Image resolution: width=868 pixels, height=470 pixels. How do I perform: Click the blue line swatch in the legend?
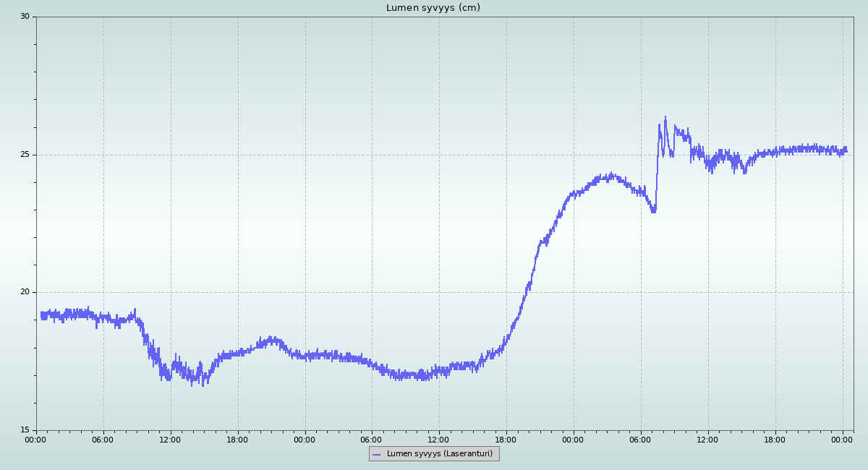(376, 454)
